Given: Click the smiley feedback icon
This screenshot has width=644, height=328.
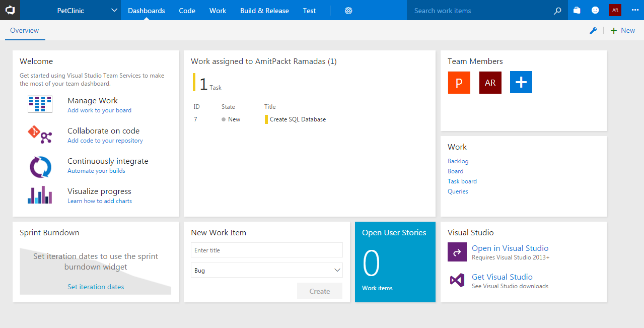Looking at the screenshot, I should coord(595,10).
